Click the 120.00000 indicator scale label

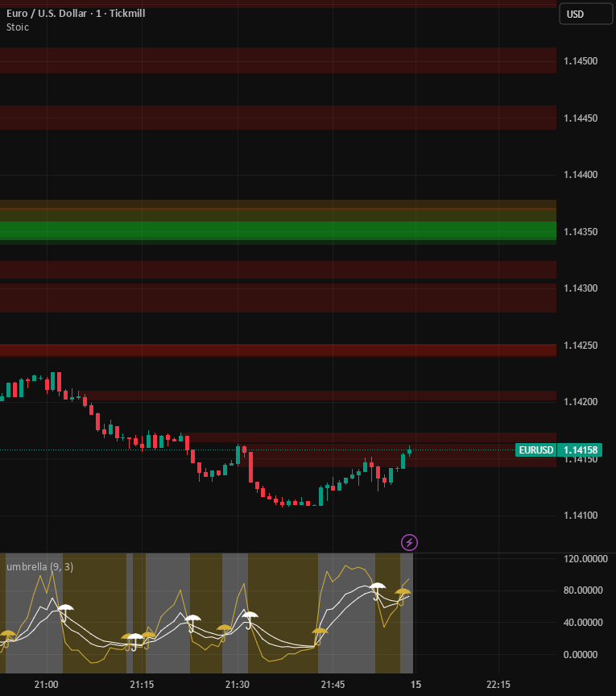585,559
